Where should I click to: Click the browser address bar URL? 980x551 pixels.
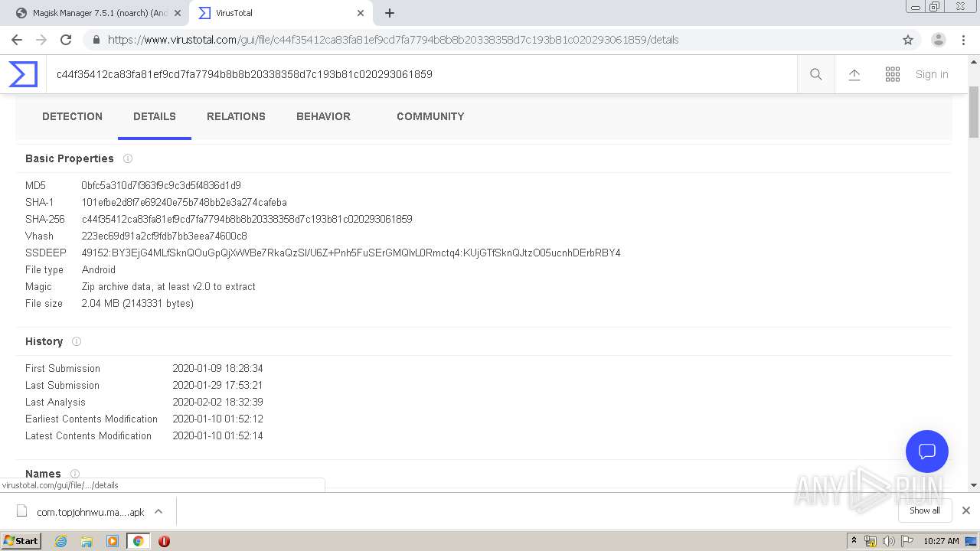393,40
